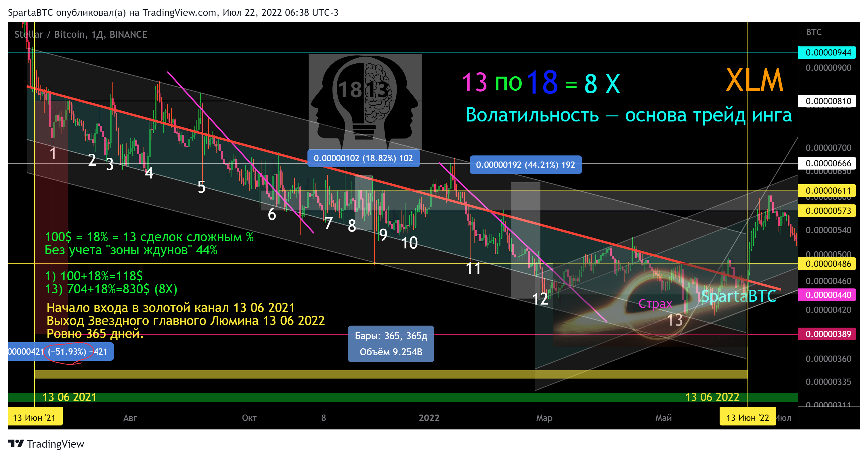Click the Окт month on time axis
Image resolution: width=868 pixels, height=458 pixels.
[x=249, y=418]
